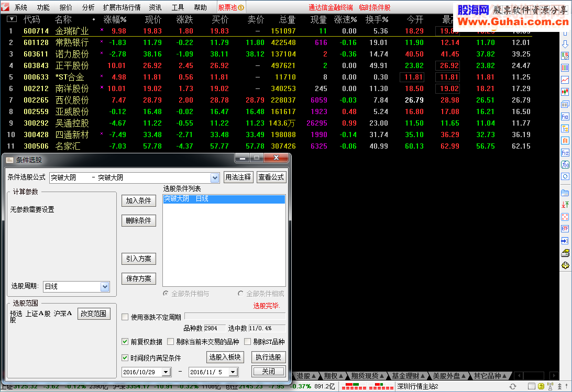Viewport: 572px width, 392px height.
Task: Open the quote list with clock sidebar icon
Action: [x=565, y=56]
